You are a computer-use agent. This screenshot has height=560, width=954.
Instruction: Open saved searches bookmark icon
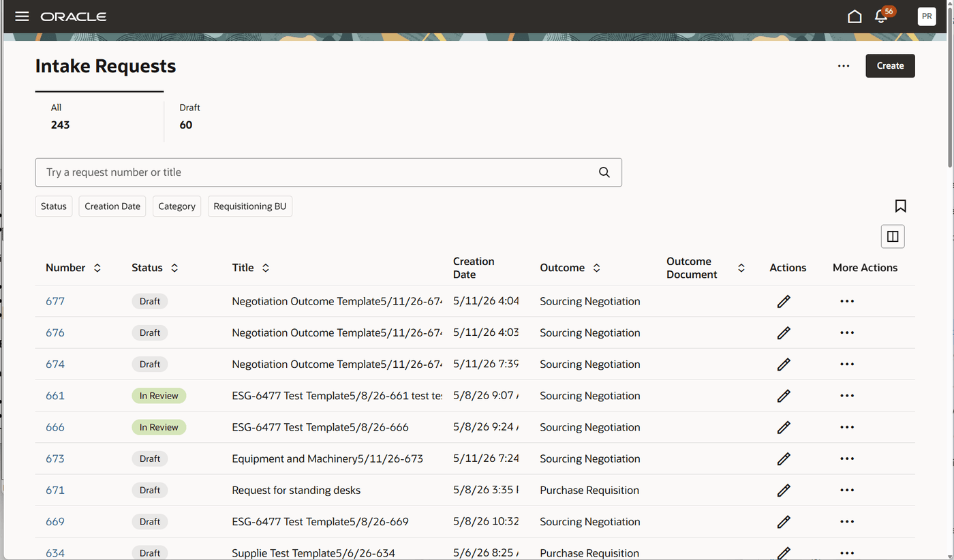[900, 206]
